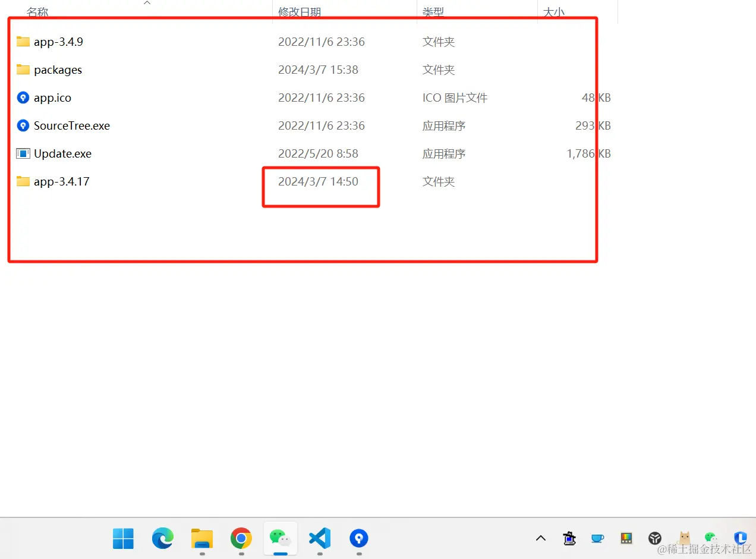Screen dimensions: 756x559
Task: Open File Explorer from the taskbar
Action: tap(201, 539)
